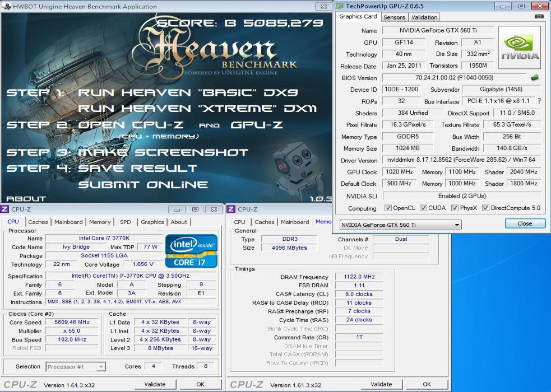Click the BIOS save chip icon in GPU-Z
Image resolution: width=551 pixels, height=392 pixels.
tap(535, 77)
